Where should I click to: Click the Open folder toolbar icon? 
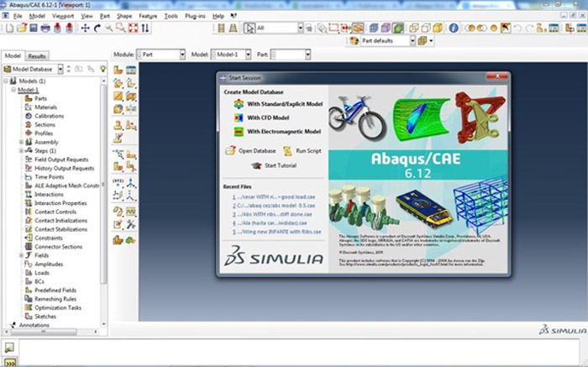coord(22,28)
